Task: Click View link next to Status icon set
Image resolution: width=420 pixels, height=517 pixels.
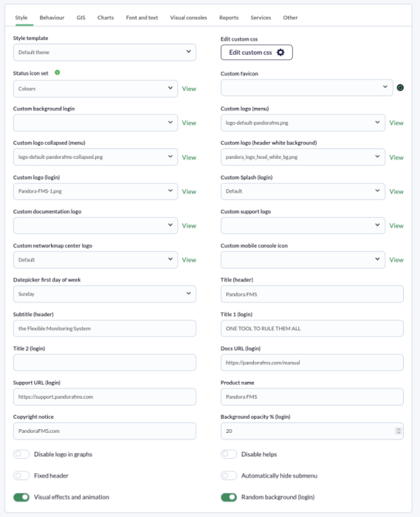Action: (189, 89)
